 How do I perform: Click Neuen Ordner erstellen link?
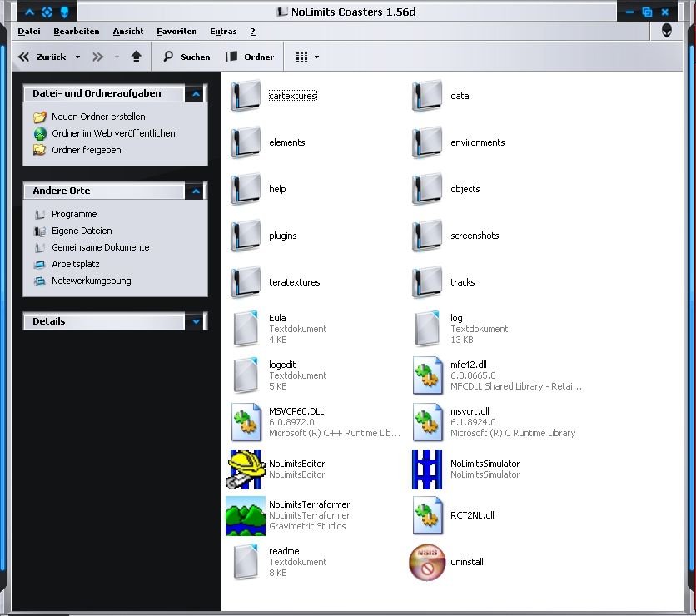point(98,117)
